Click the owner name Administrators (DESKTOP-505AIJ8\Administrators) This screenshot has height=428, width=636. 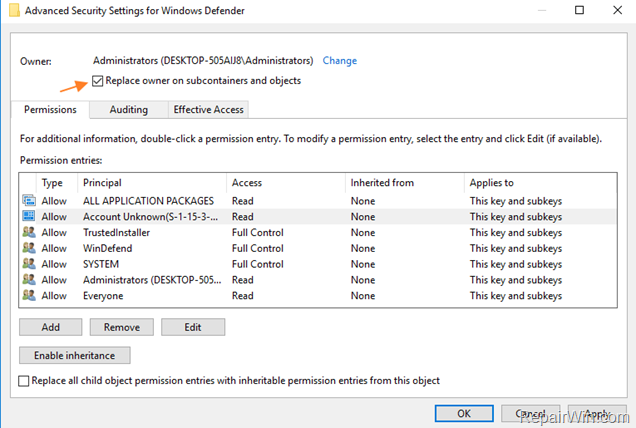pos(203,61)
